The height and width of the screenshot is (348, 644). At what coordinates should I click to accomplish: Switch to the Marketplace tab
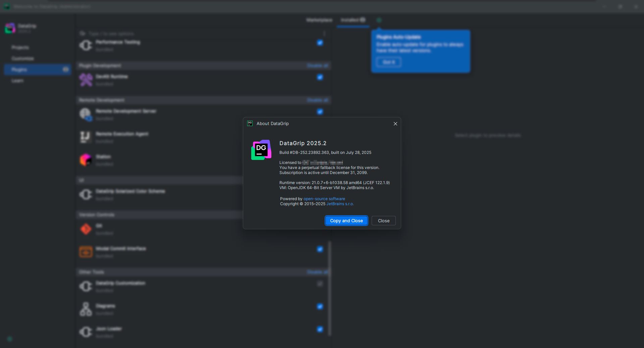tap(319, 20)
